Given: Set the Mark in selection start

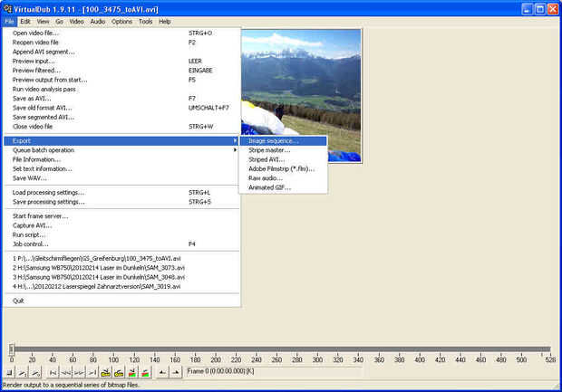Looking at the screenshot, I should click(x=162, y=373).
